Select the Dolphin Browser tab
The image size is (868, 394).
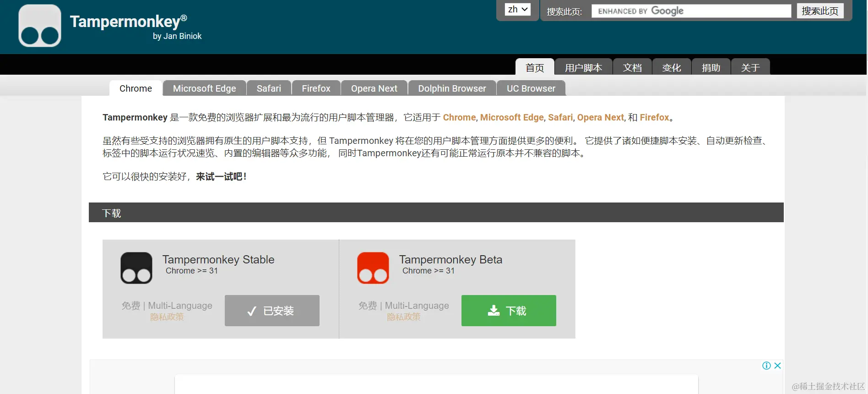(x=452, y=88)
